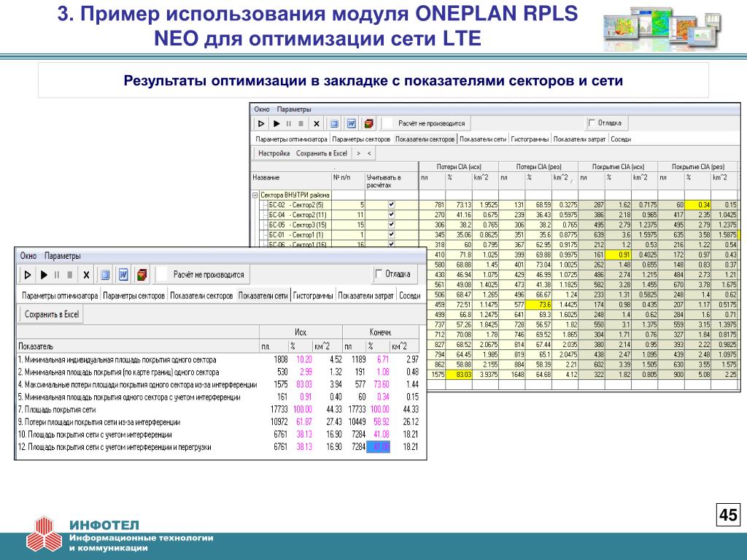The width and height of the screenshot is (747, 560).
Task: Select Показатели секторов tab in back window
Action: click(425, 139)
